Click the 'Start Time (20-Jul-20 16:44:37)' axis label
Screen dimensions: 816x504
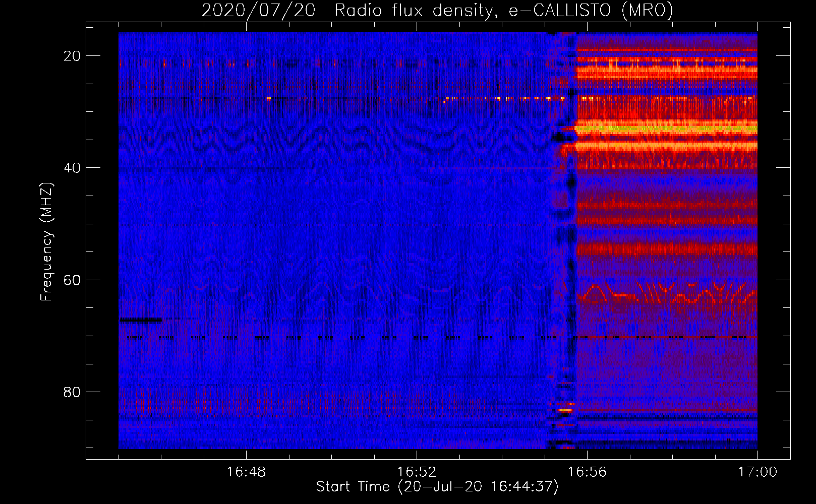coord(437,487)
